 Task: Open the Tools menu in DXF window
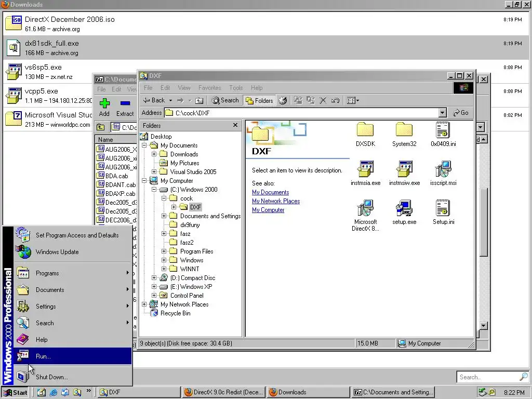[x=236, y=88]
